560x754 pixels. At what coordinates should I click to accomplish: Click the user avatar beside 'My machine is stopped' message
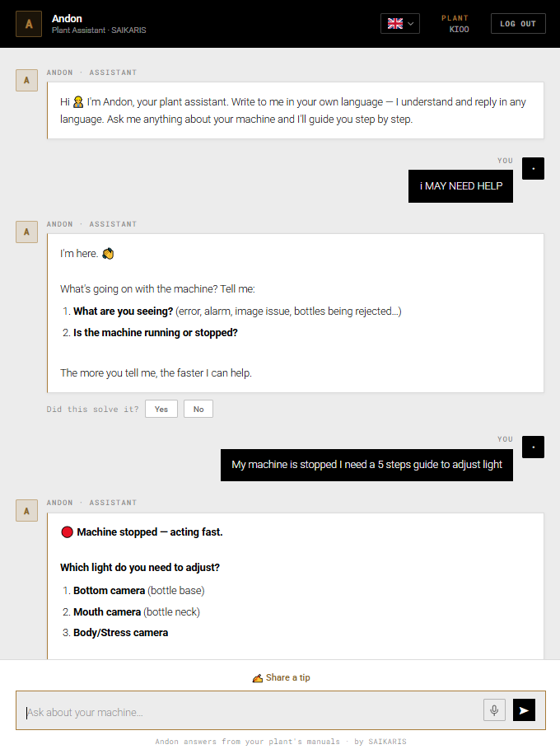click(533, 447)
